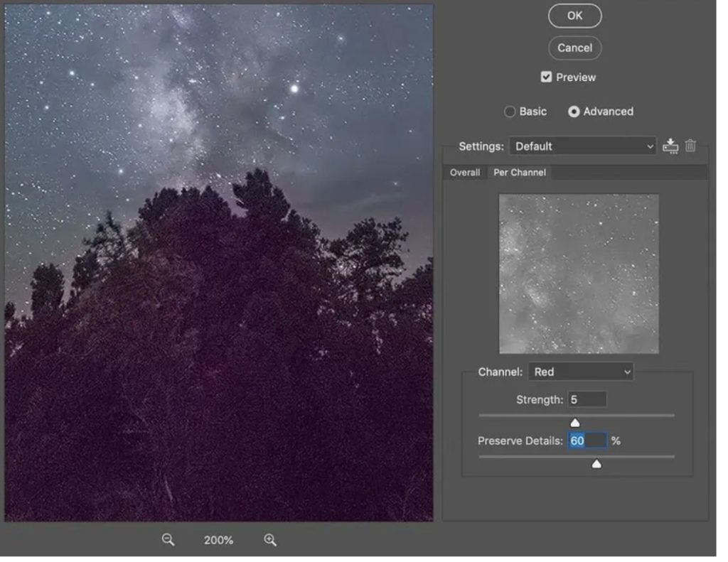The image size is (728, 562).
Task: Click the large night sky preview image
Action: 219,263
